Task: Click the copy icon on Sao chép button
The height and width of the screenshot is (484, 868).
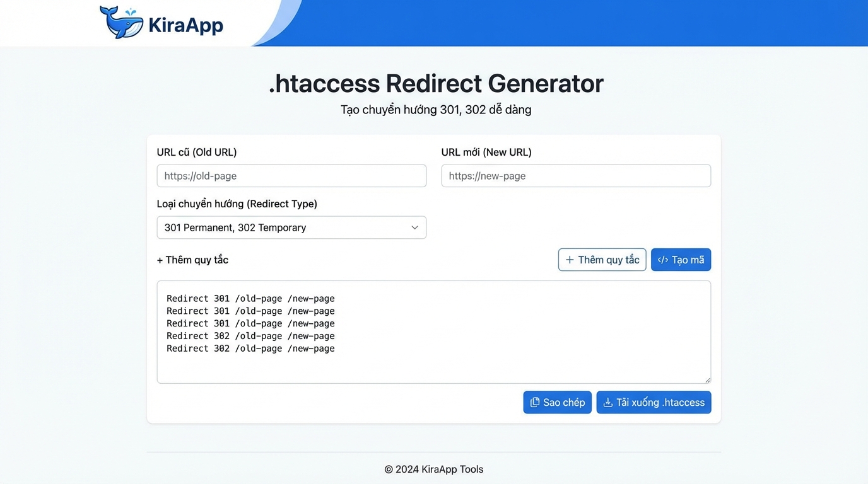Action: pyautogui.click(x=535, y=401)
